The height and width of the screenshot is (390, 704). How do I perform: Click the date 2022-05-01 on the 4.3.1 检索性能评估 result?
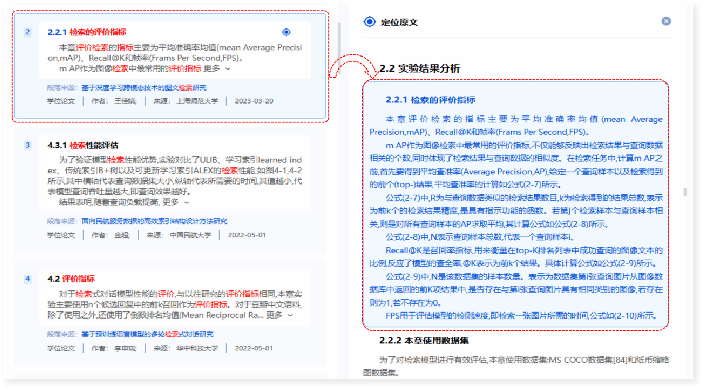246,235
